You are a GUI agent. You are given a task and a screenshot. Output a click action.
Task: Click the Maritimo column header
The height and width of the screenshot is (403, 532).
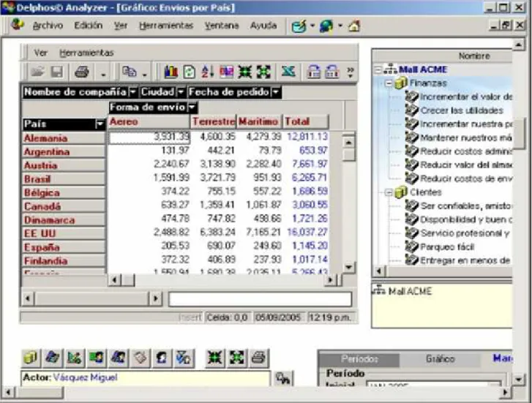259,121
